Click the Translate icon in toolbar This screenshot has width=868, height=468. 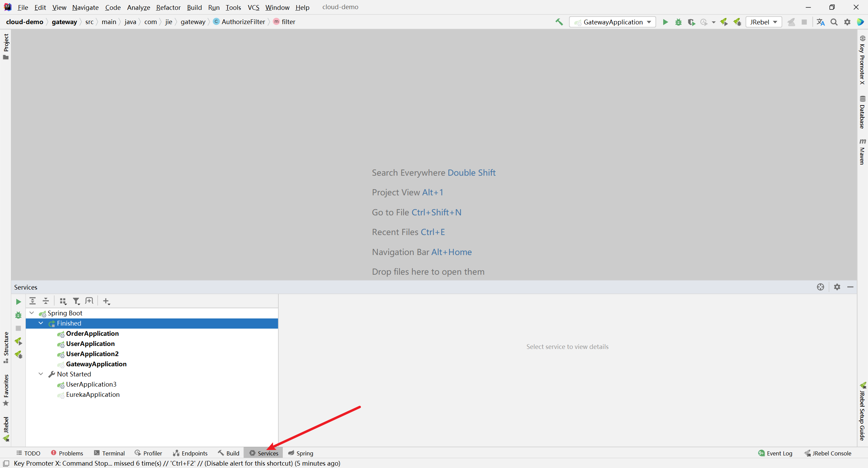tap(821, 22)
